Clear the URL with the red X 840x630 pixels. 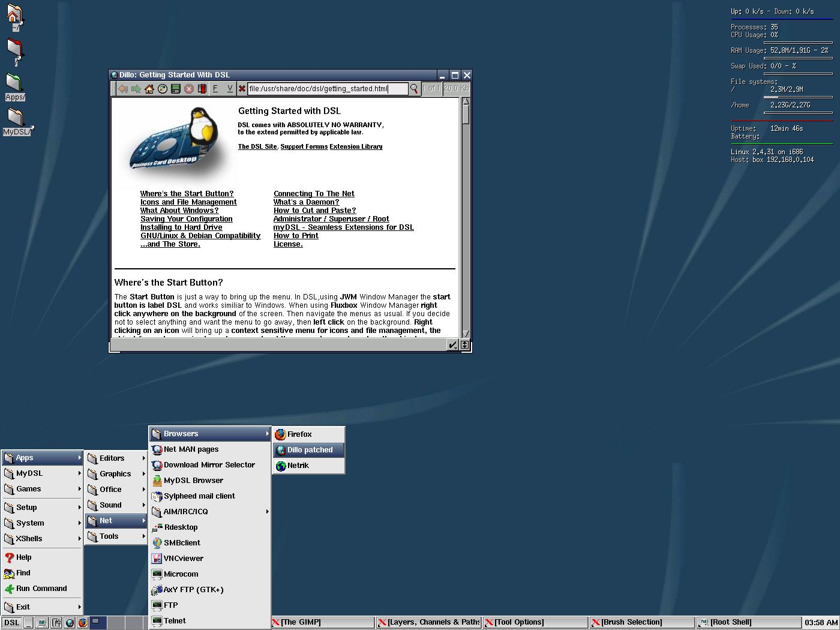[x=242, y=89]
